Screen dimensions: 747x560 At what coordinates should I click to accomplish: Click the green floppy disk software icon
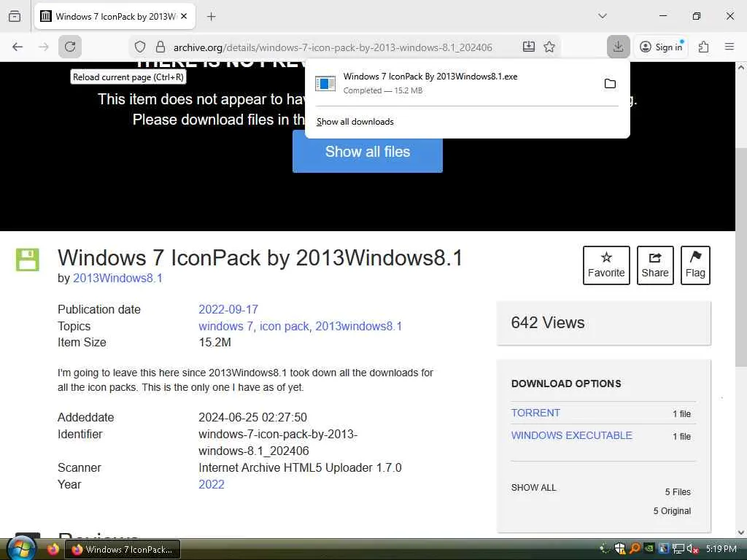point(28,260)
